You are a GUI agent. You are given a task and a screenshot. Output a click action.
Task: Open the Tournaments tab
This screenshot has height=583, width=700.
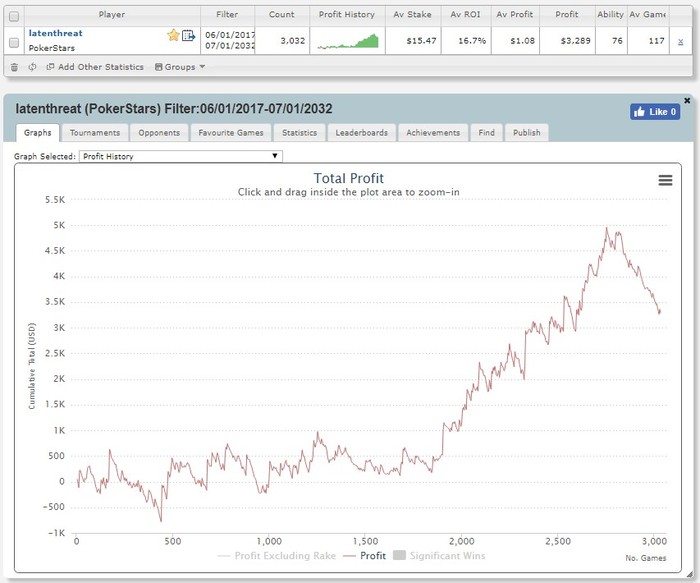tap(95, 133)
